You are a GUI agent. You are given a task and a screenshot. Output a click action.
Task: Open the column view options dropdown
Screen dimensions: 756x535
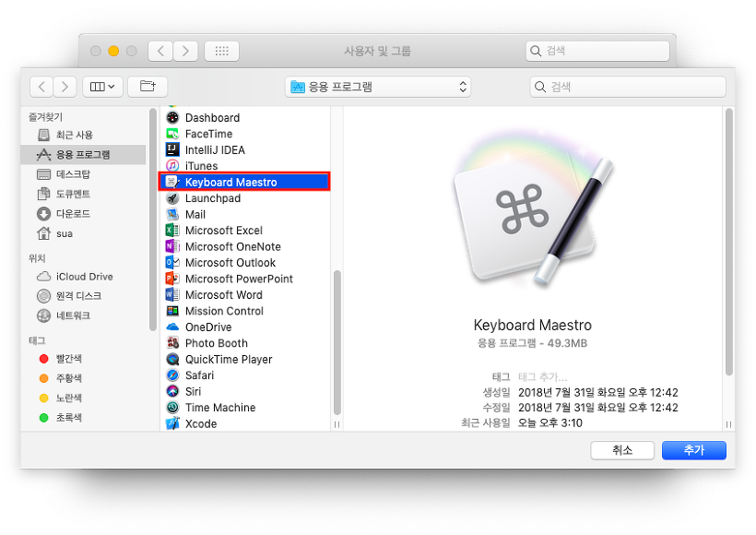(102, 87)
